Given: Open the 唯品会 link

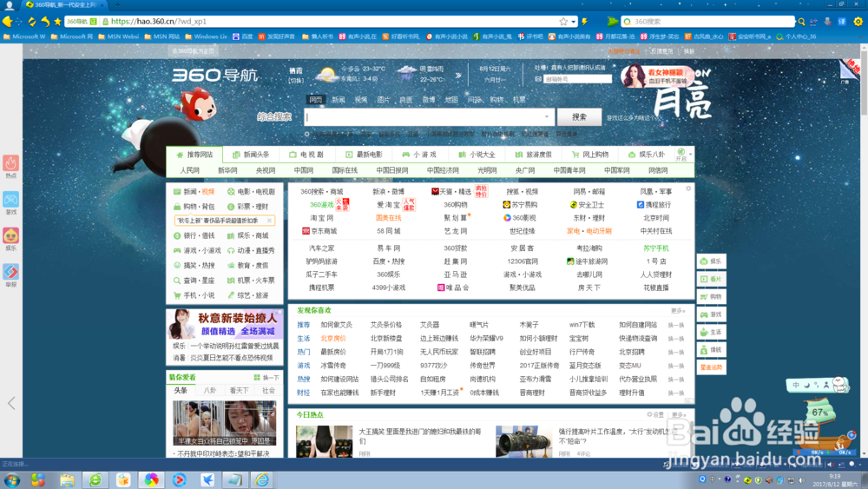Looking at the screenshot, I should coord(453,288).
